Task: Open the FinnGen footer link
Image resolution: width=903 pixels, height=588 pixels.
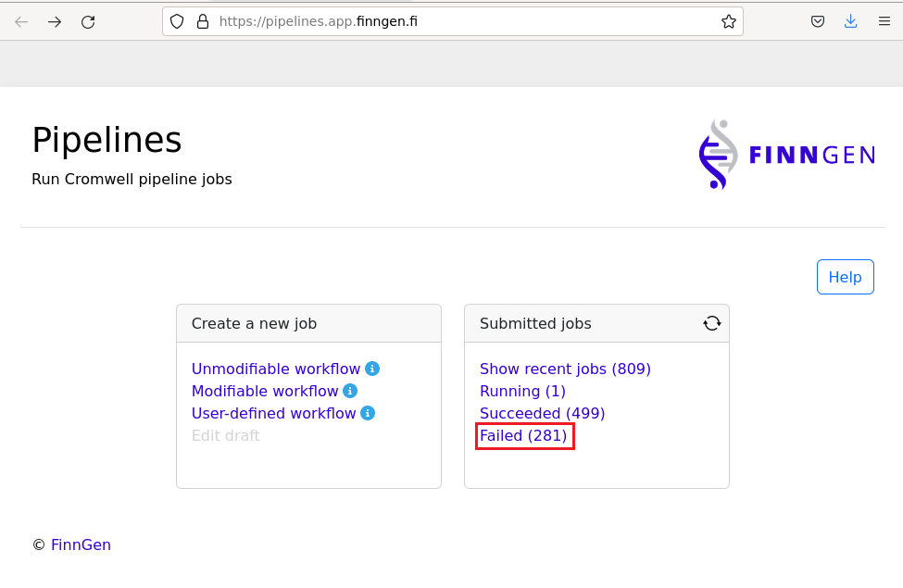Action: click(81, 544)
